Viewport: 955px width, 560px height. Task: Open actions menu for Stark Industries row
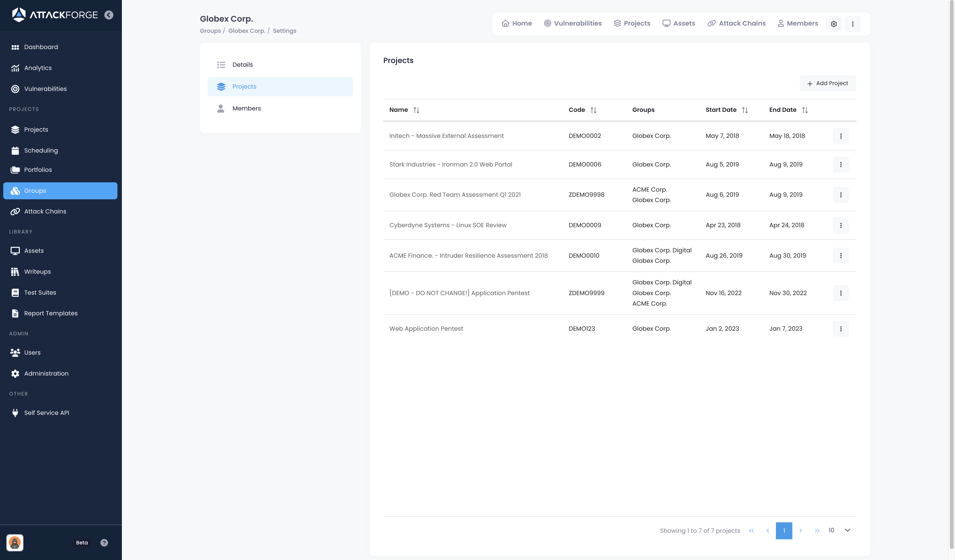[841, 164]
